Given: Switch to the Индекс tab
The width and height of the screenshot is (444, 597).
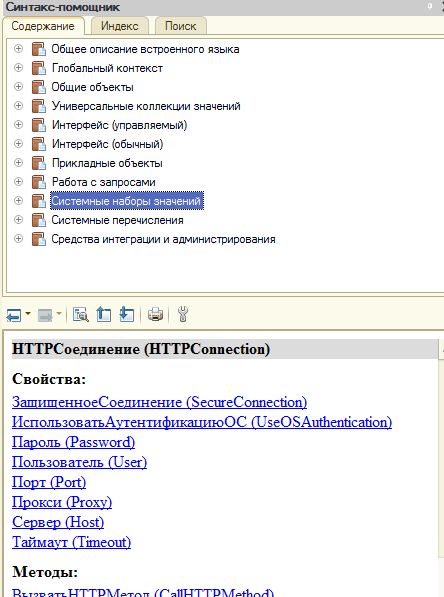Looking at the screenshot, I should (120, 26).
